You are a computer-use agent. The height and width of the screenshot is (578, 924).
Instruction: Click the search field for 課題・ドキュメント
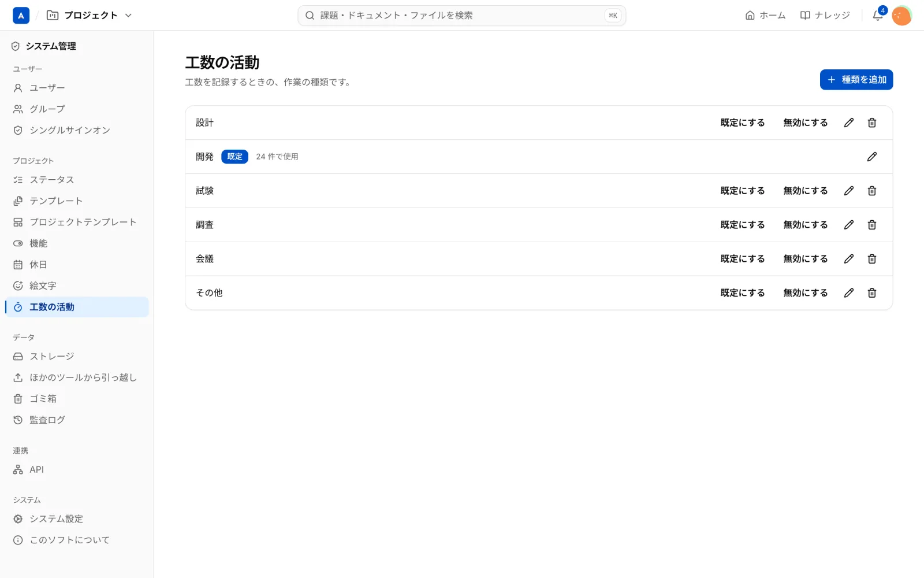pyautogui.click(x=461, y=16)
